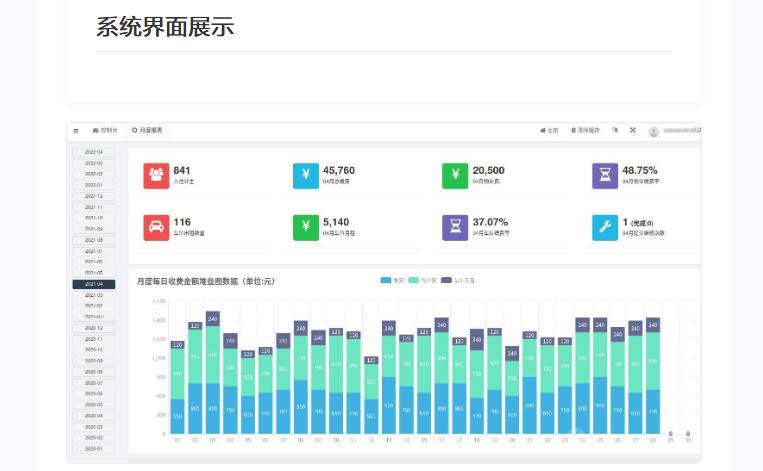Click the chart bar for day 28

[653, 375]
